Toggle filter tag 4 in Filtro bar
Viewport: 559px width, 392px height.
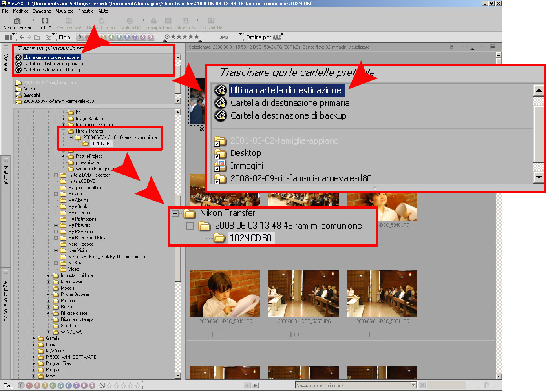[x=111, y=37]
